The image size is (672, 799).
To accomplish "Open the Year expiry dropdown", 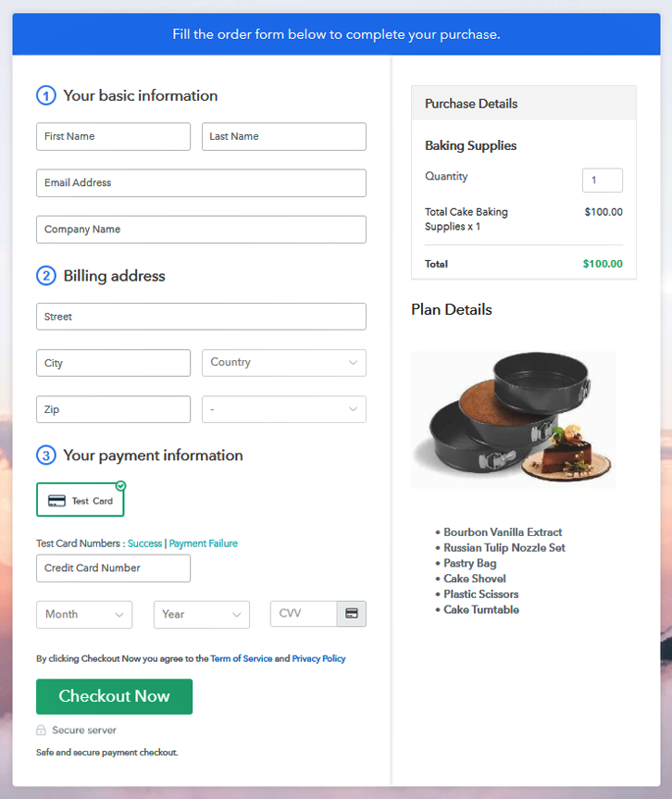I will tap(202, 615).
